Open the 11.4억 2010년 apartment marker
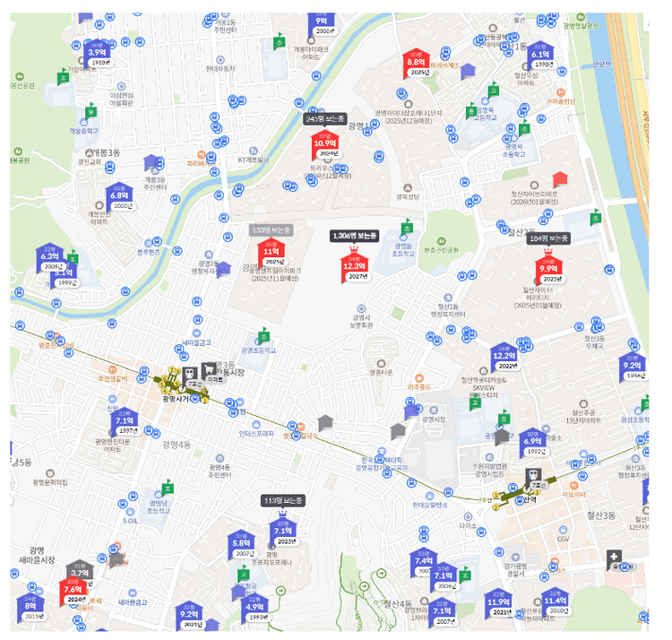This screenshot has height=640, width=672. pyautogui.click(x=556, y=601)
